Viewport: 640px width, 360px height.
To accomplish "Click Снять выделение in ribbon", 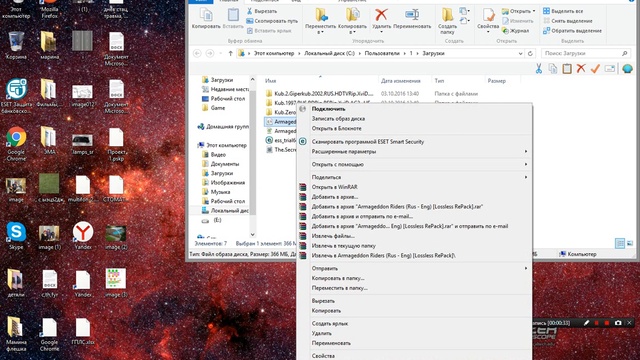I will click(x=567, y=21).
